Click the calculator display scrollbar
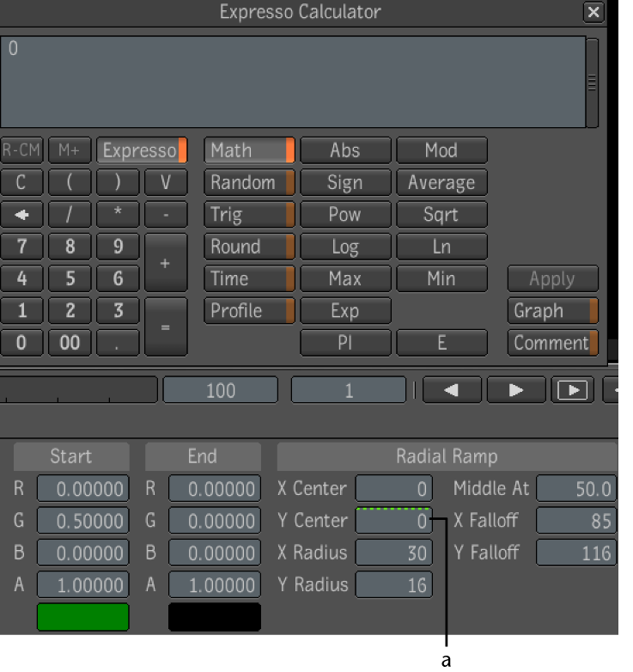Screen dimensions: 633x672 click(x=592, y=82)
